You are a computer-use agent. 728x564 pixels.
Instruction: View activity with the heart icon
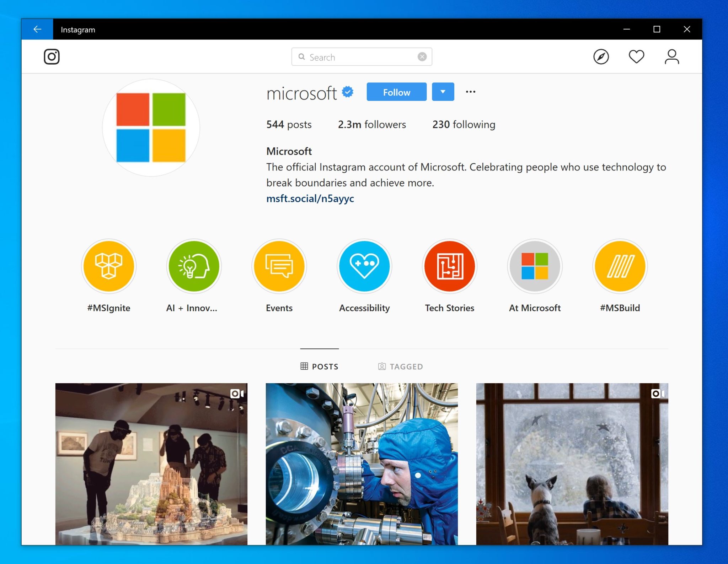[x=636, y=56]
